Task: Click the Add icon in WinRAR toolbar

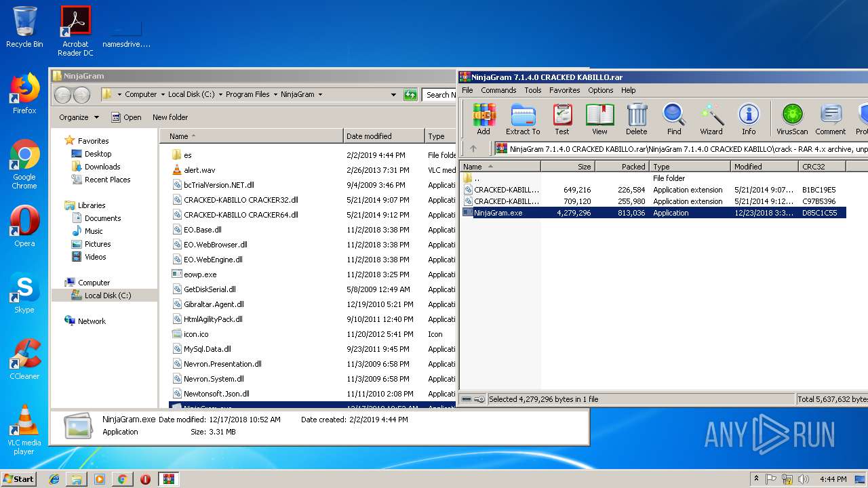Action: coord(484,119)
